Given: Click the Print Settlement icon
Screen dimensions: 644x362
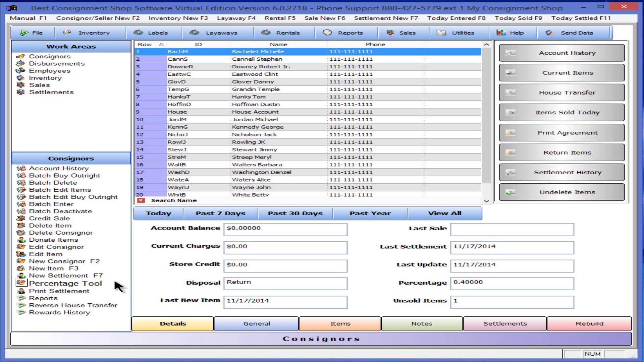Looking at the screenshot, I should point(21,291).
